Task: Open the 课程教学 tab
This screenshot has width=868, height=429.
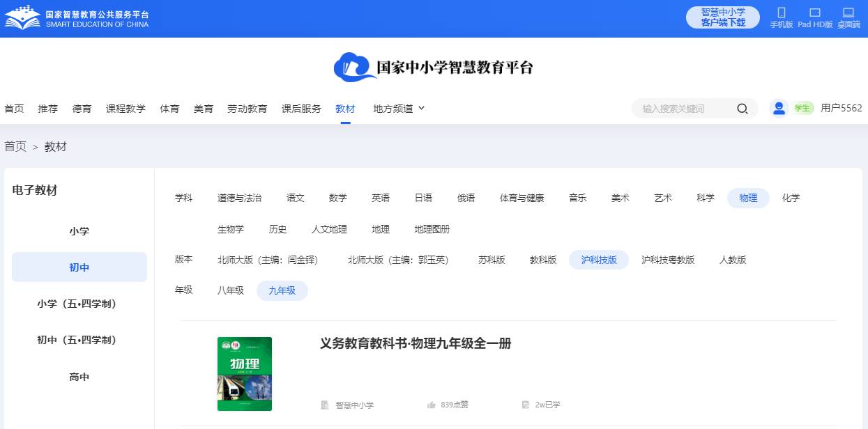Action: pyautogui.click(x=125, y=109)
